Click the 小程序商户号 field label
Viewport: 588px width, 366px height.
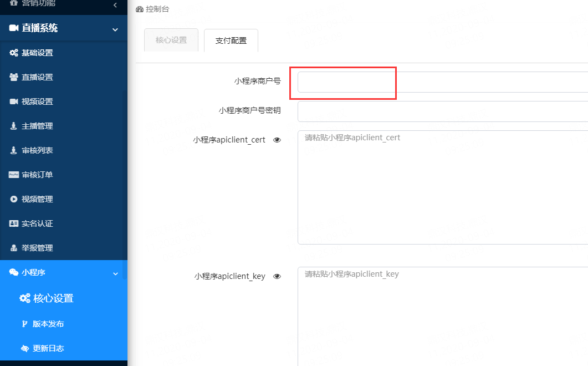[x=258, y=81]
